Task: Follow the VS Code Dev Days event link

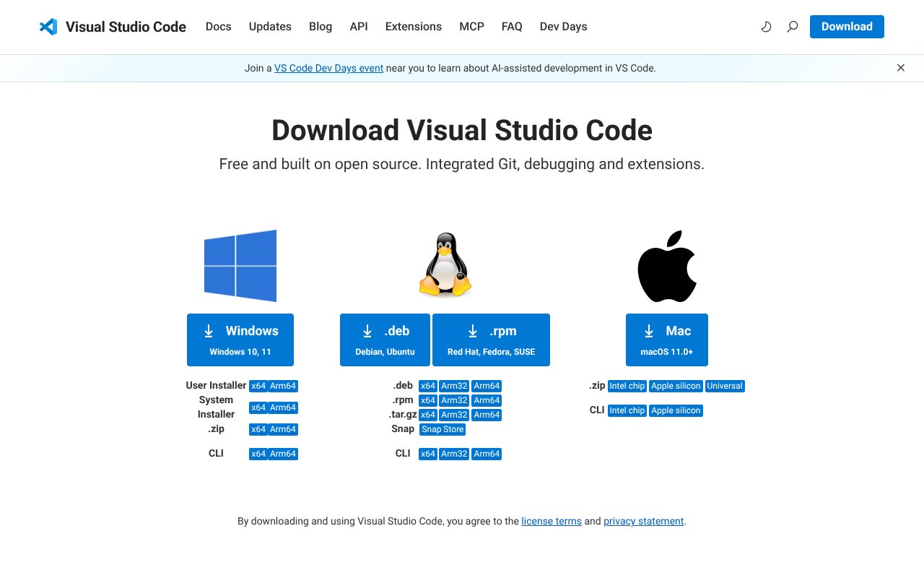Action: click(328, 68)
